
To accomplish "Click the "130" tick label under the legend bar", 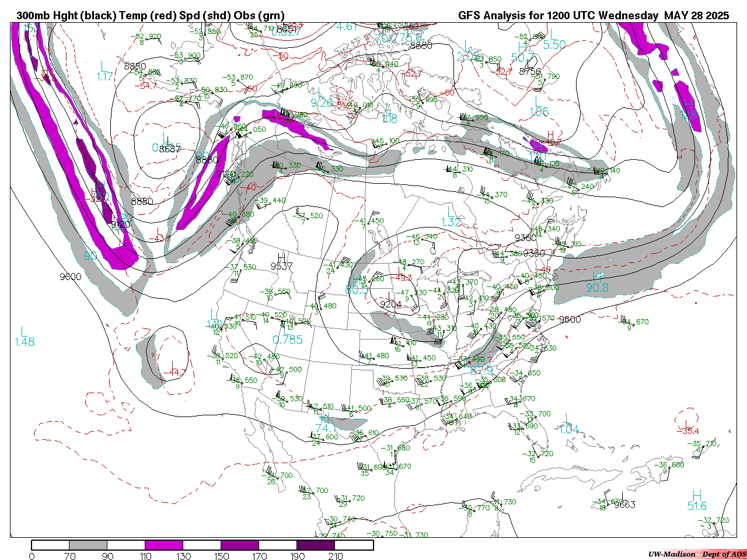I will click(x=183, y=556).
